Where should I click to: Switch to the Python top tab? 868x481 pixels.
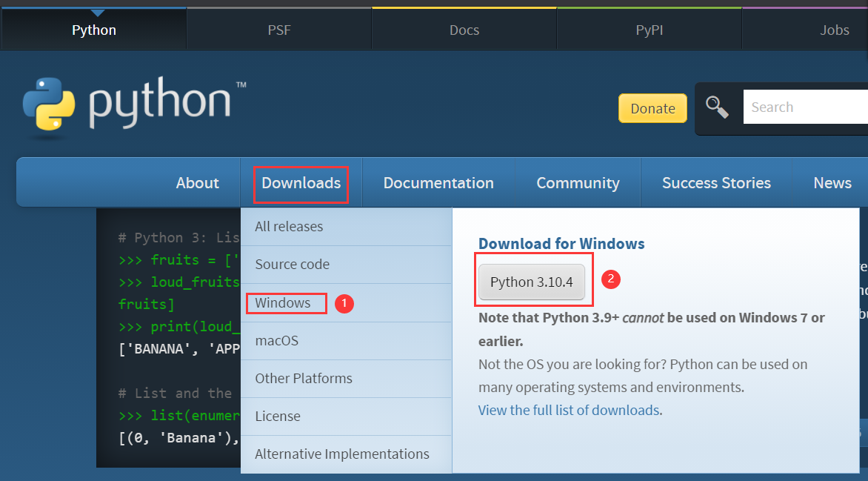click(94, 30)
